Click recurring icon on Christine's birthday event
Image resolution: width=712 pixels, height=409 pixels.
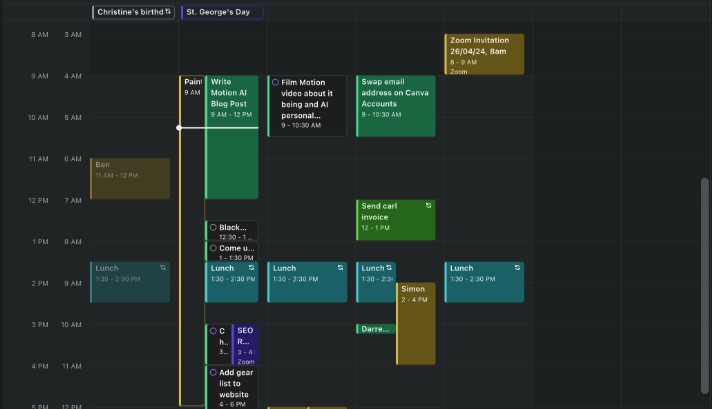168,11
